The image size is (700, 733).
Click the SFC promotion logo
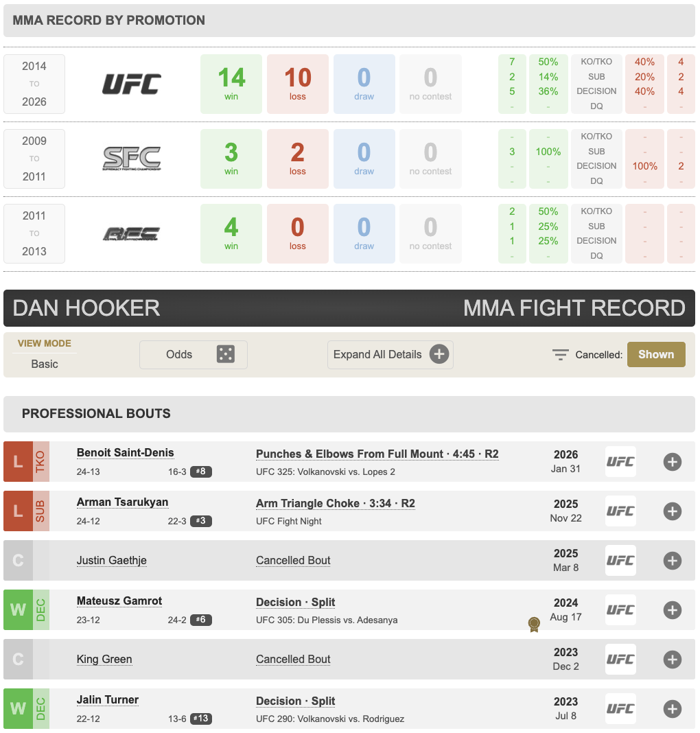132,159
